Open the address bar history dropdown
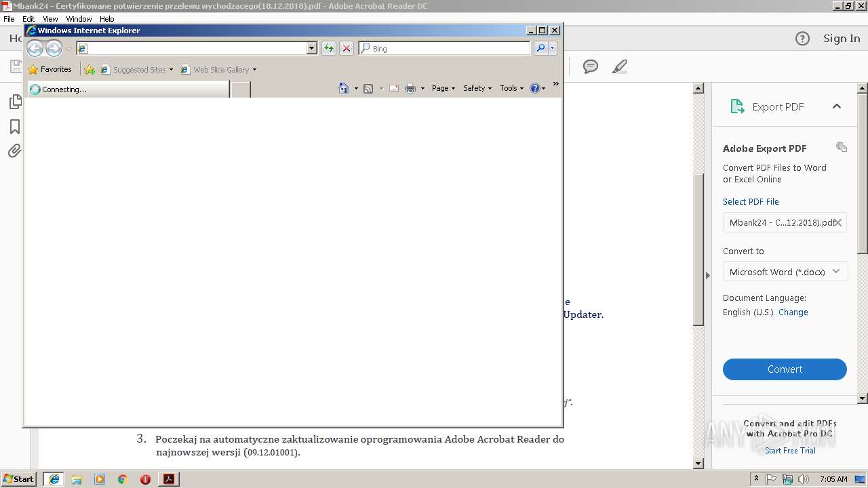 [312, 48]
